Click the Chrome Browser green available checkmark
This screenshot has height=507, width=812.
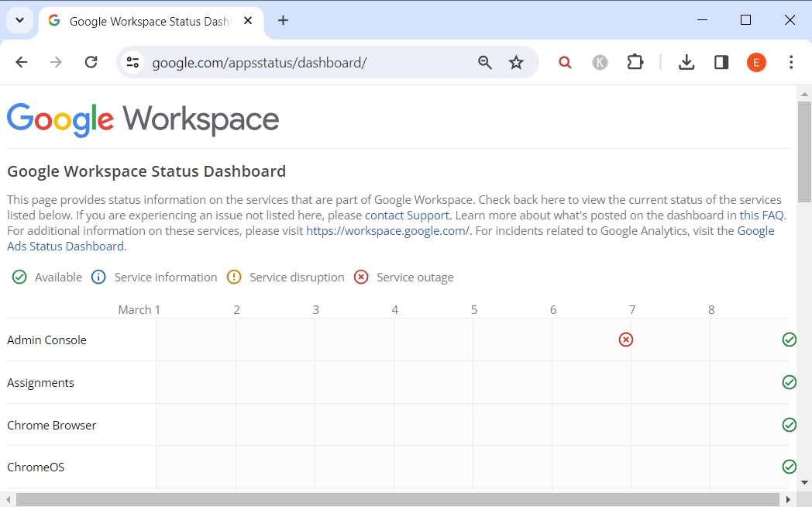click(x=790, y=425)
